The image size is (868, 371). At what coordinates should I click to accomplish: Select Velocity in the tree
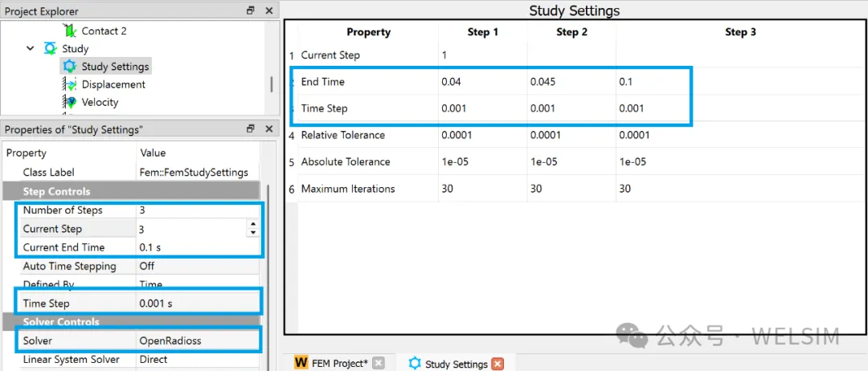tap(100, 102)
